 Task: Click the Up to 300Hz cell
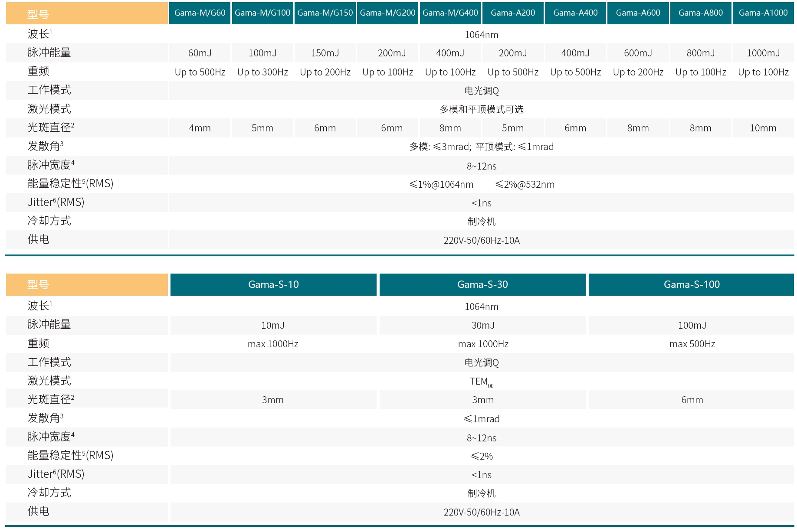coord(262,72)
